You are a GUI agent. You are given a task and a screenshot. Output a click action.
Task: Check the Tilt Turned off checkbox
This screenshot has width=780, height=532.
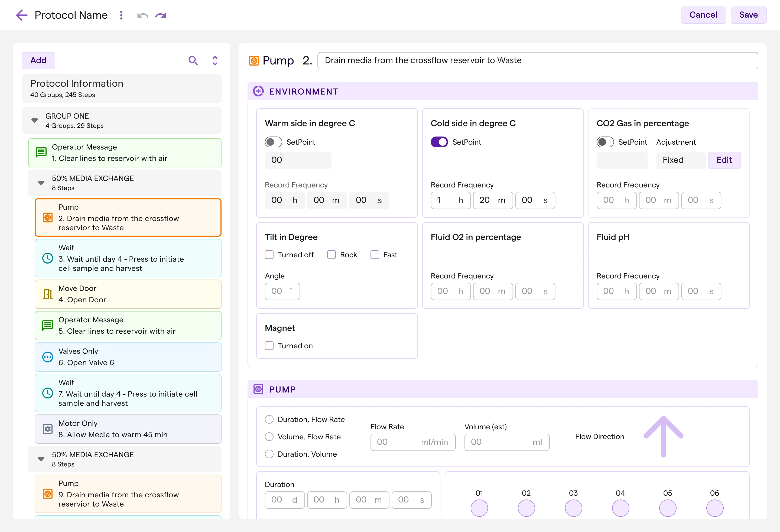(x=269, y=255)
